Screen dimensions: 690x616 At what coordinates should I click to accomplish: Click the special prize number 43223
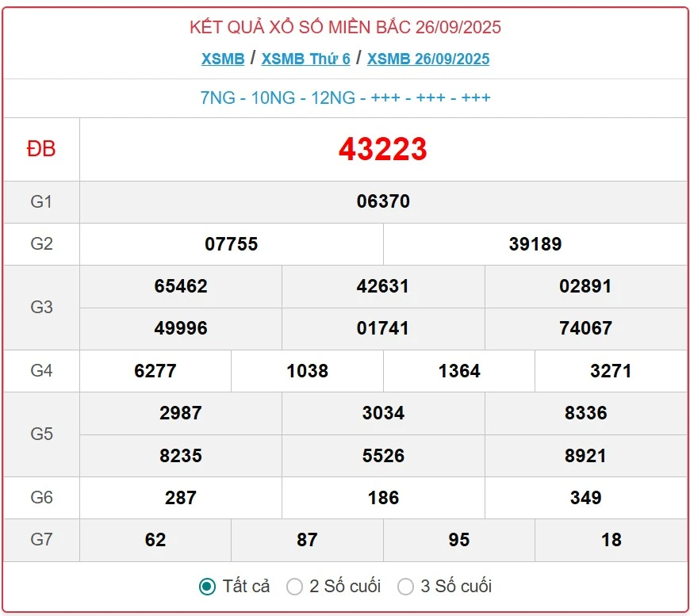point(383,149)
